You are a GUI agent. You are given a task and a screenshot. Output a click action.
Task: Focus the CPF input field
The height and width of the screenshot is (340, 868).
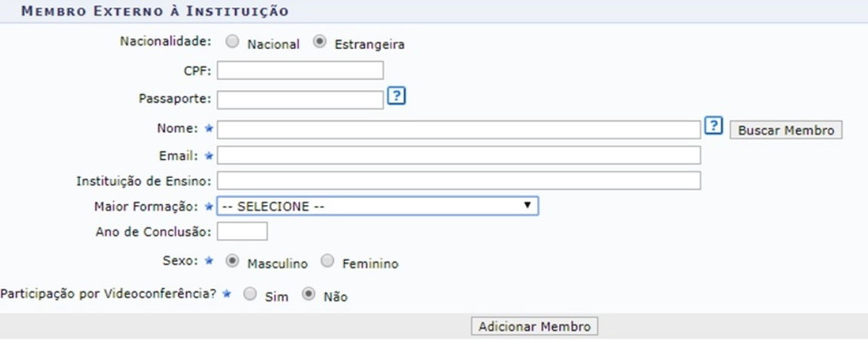pyautogui.click(x=300, y=71)
